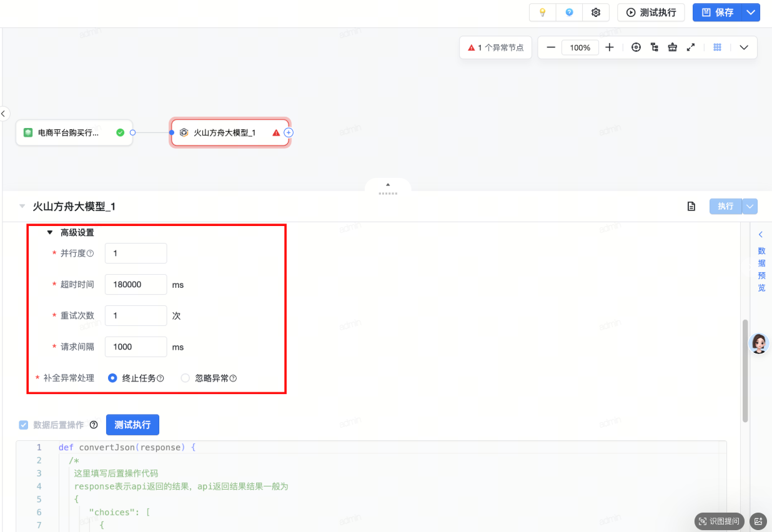Image resolution: width=772 pixels, height=532 pixels.
Task: Save the workflow with 保存 button
Action: [x=717, y=12]
